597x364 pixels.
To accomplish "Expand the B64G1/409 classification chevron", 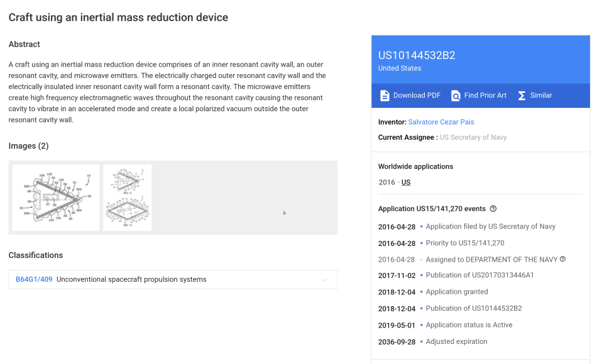I will (x=325, y=279).
